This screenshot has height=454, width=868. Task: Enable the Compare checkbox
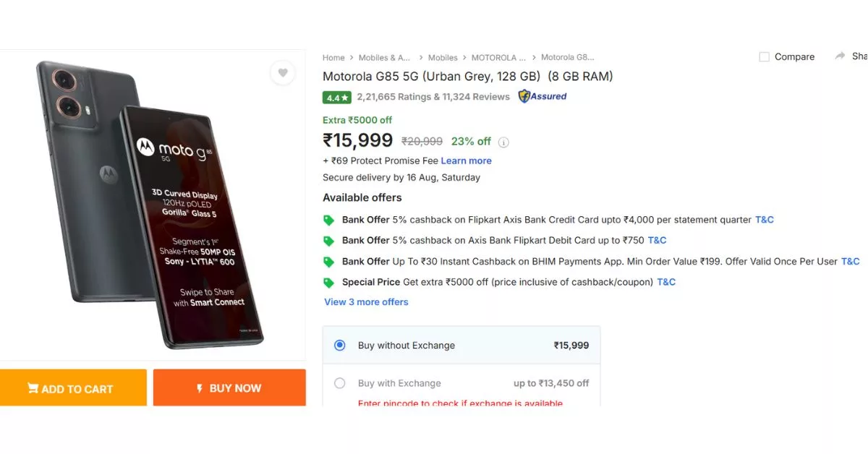[x=764, y=56]
